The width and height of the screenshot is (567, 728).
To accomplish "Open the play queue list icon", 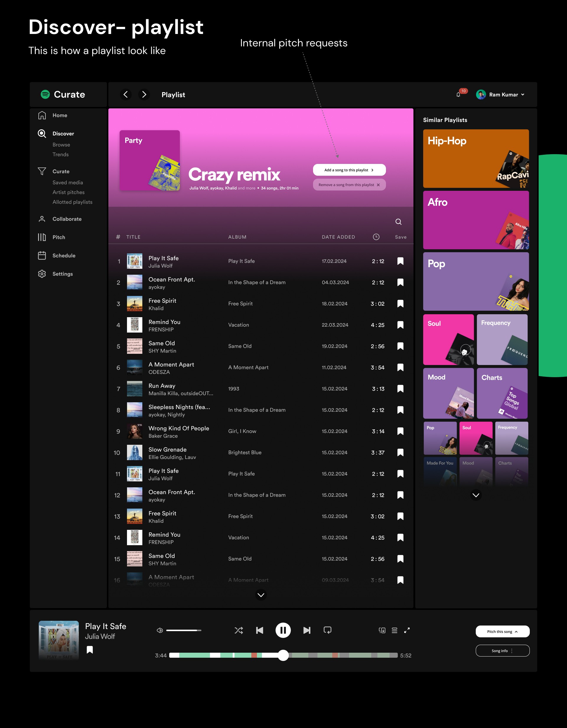I will [x=394, y=630].
